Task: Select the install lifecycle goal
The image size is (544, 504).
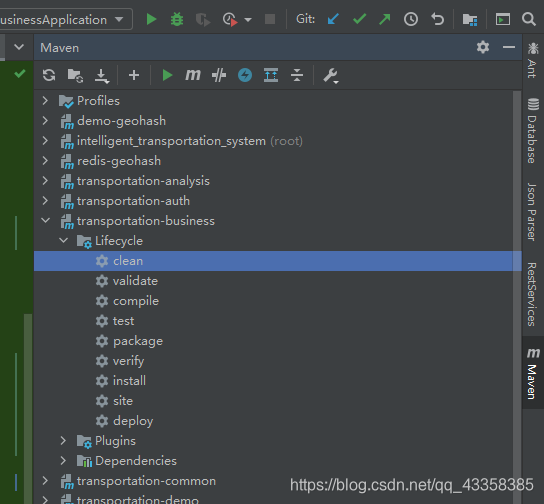Action: pyautogui.click(x=129, y=381)
